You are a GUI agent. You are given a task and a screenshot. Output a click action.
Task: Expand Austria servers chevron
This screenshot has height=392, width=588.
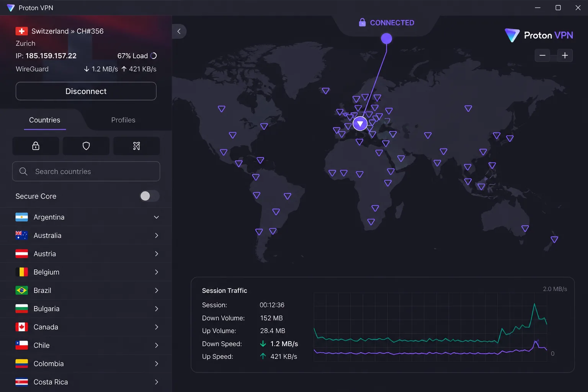(x=156, y=254)
